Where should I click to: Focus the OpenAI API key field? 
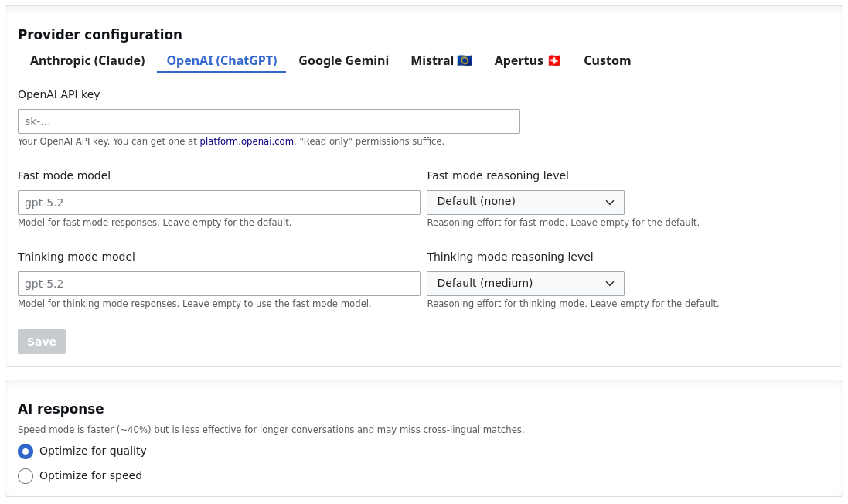pyautogui.click(x=269, y=121)
